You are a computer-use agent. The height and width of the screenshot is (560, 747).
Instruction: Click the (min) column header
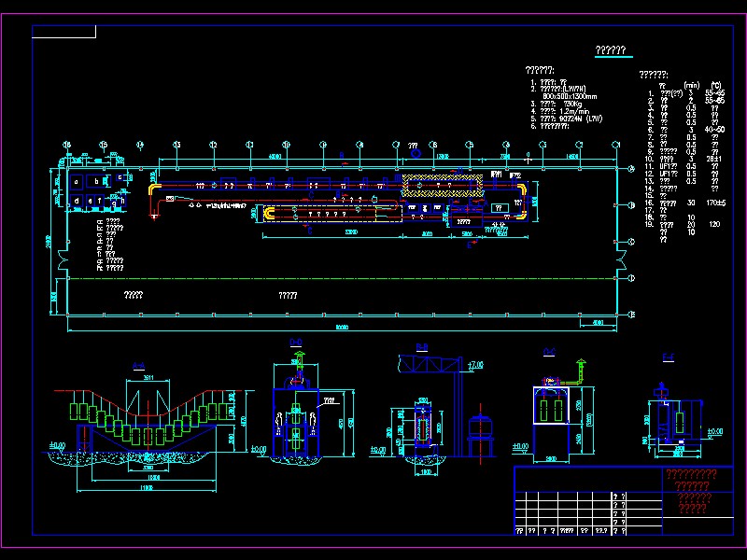691,85
